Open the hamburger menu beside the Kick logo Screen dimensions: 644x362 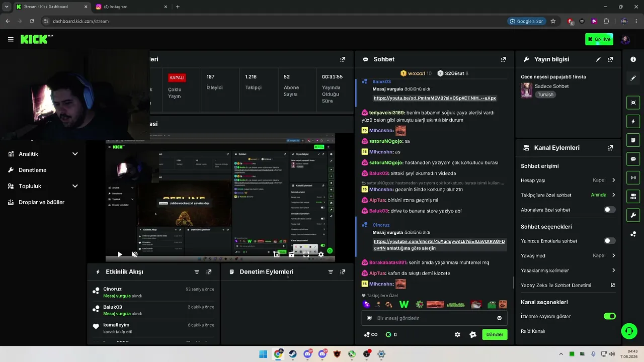(x=11, y=39)
